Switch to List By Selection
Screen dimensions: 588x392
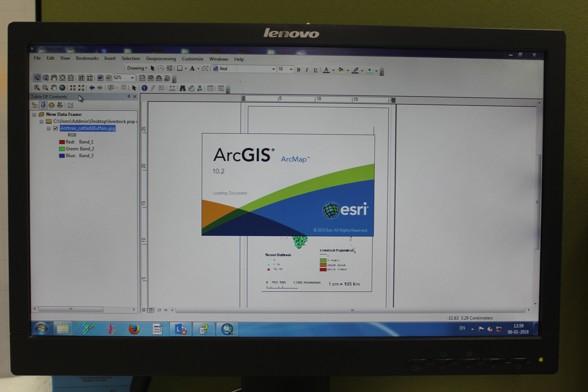(60, 105)
